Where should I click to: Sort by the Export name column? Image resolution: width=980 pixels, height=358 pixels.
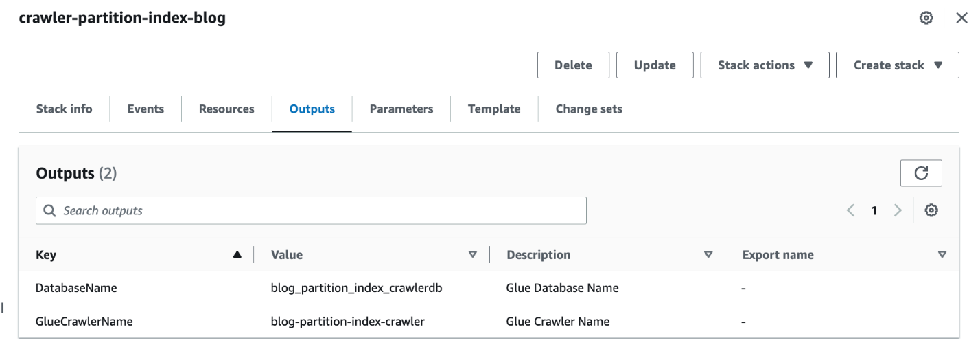942,255
